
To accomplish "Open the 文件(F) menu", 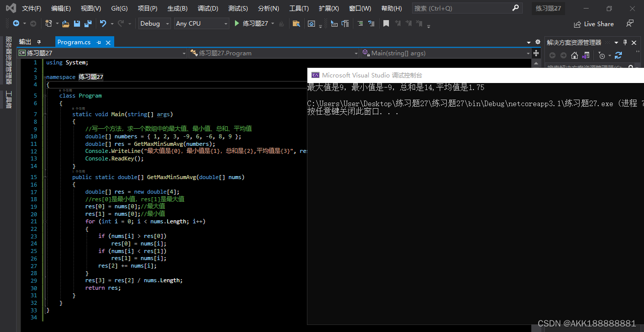I will tap(32, 9).
